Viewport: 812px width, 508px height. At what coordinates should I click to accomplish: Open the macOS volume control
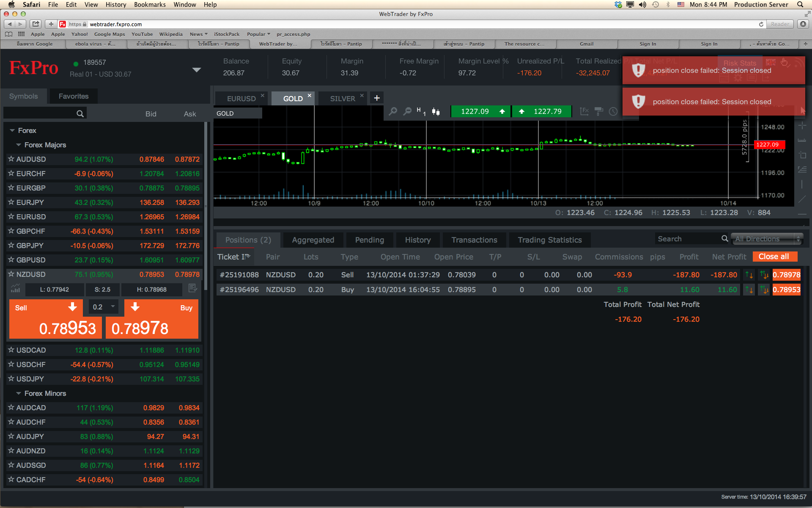point(642,4)
